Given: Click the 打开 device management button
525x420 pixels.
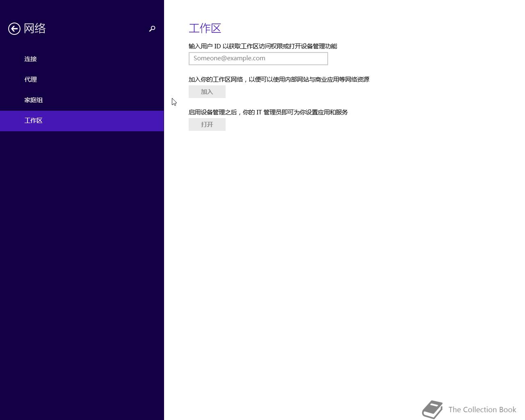Looking at the screenshot, I should (207, 125).
